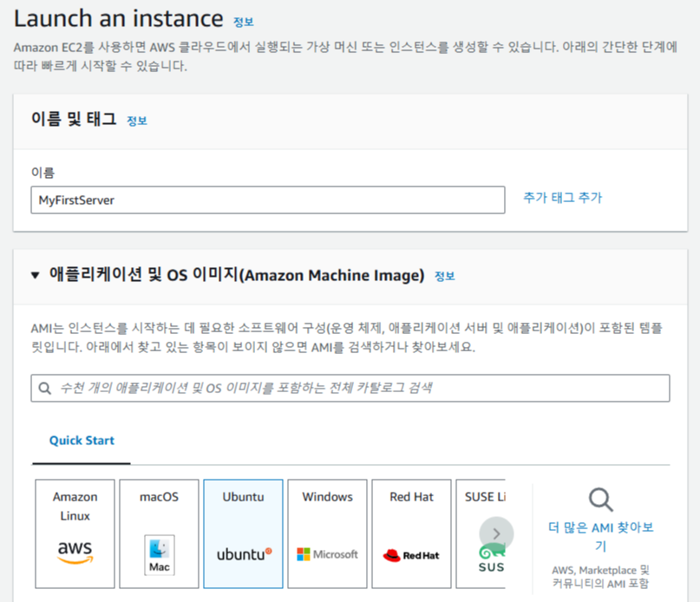
Task: Choose the Ubuntu AMI card
Action: [x=243, y=533]
